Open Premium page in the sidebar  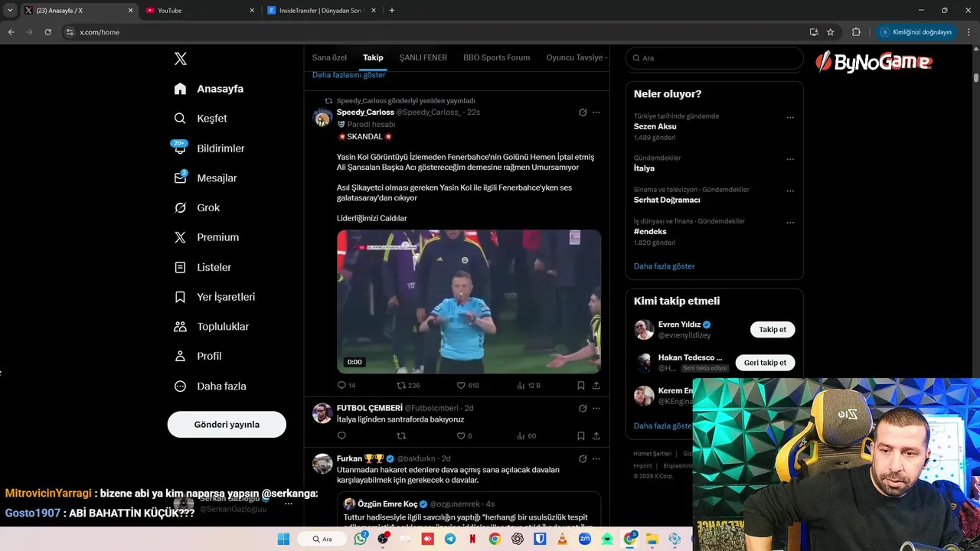[207, 237]
